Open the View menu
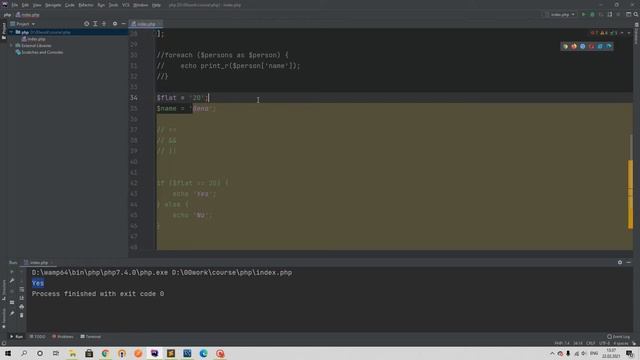The image size is (640, 360). [37, 5]
